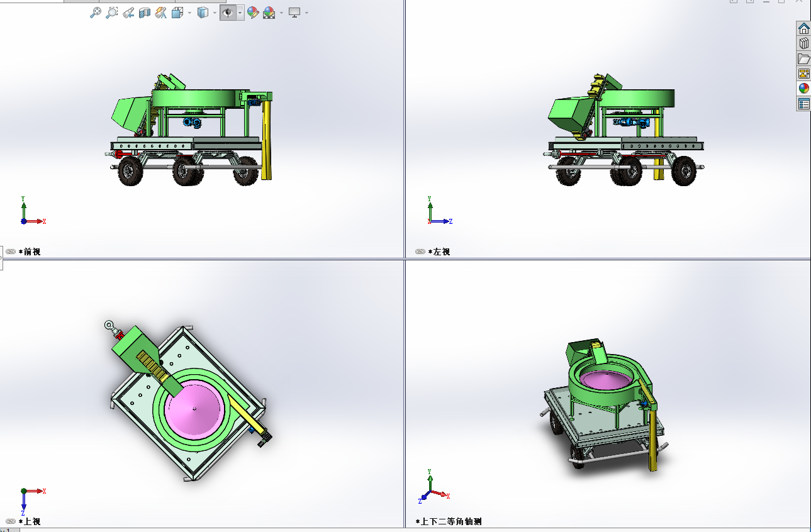Open the Design Library task pane tab
The width and height of the screenshot is (811, 532).
click(x=804, y=43)
